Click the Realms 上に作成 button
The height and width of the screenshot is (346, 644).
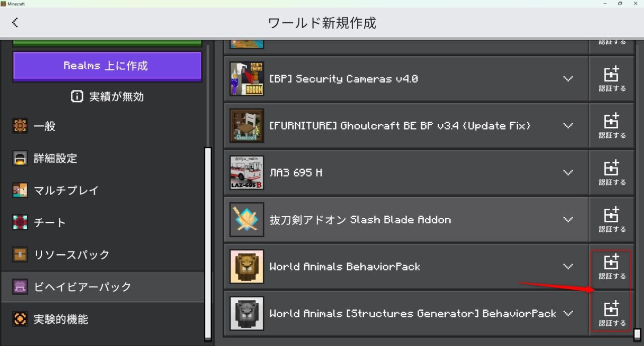(x=107, y=66)
